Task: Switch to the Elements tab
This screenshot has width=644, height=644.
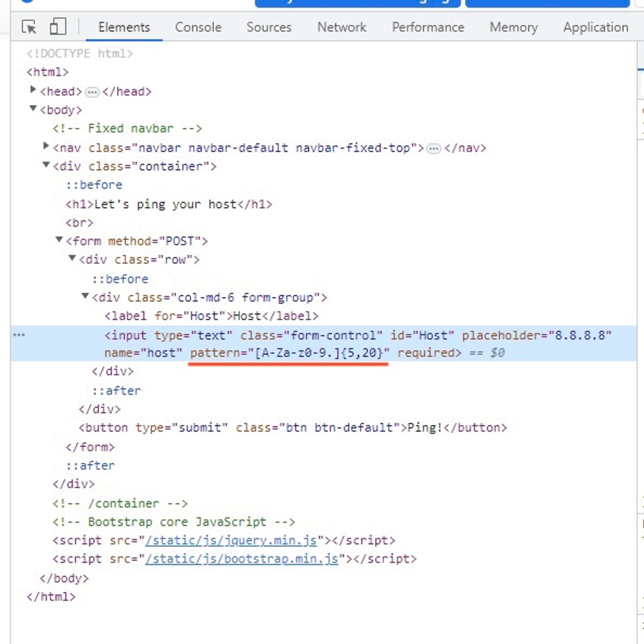Action: pyautogui.click(x=124, y=27)
